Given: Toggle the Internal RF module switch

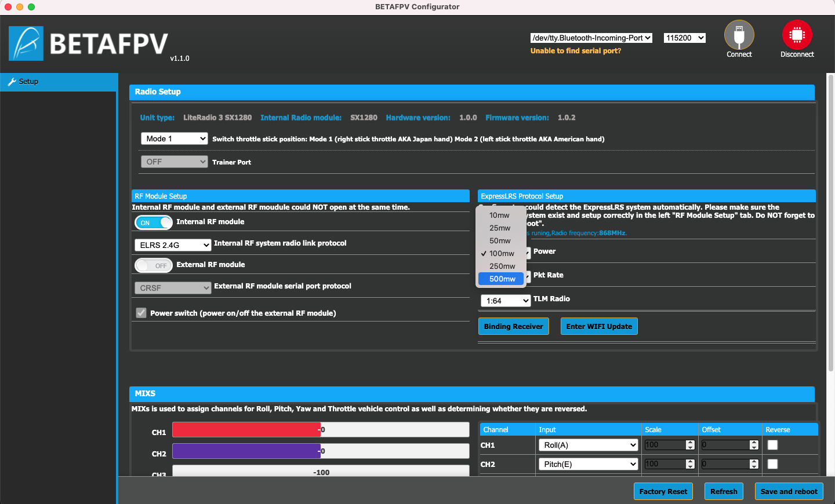Looking at the screenshot, I should coord(154,222).
